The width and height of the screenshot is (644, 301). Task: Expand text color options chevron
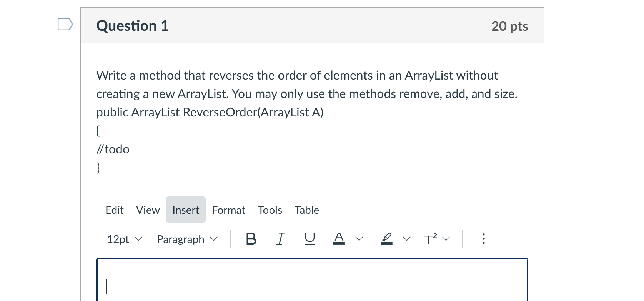pos(359,239)
